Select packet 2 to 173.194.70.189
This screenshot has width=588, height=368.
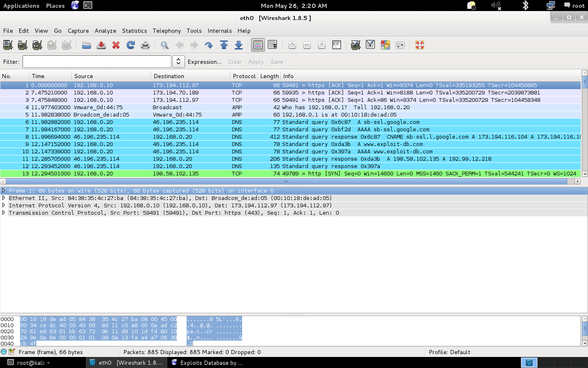pyautogui.click(x=290, y=92)
